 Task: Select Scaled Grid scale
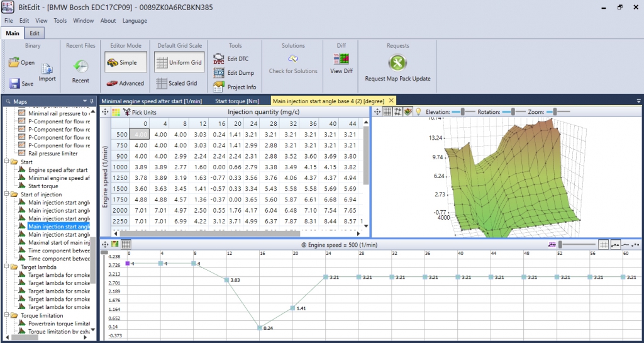click(x=177, y=83)
